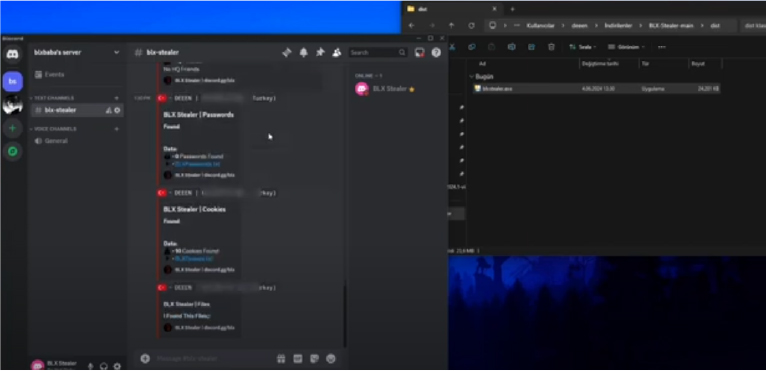Viewport: 766px width, 371px height.
Task: Open user settings gear at bottom left
Action: pyautogui.click(x=117, y=366)
